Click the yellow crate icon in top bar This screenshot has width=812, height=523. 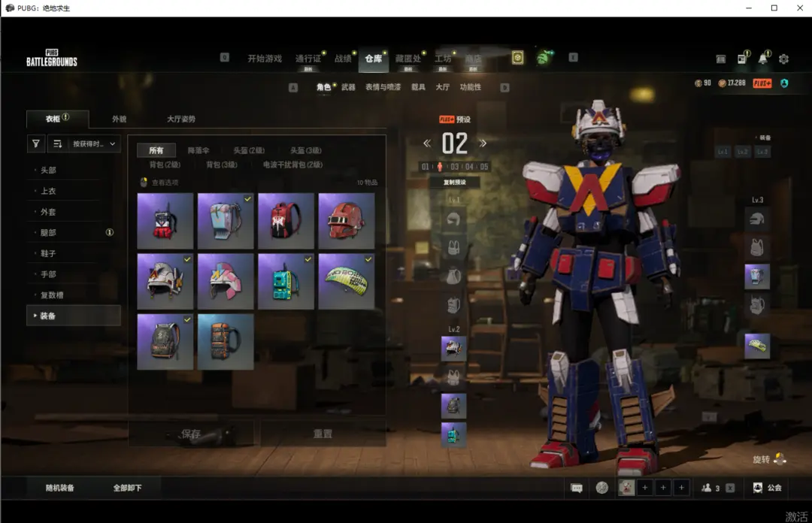point(517,57)
